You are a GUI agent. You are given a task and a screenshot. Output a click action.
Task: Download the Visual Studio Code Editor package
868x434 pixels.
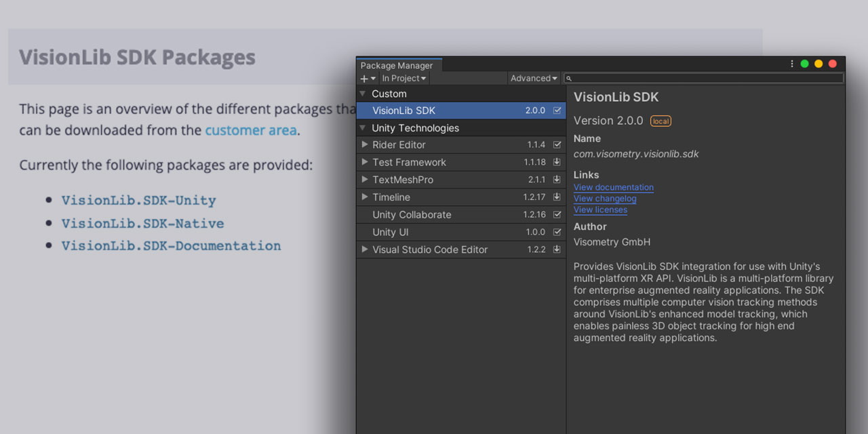point(557,250)
